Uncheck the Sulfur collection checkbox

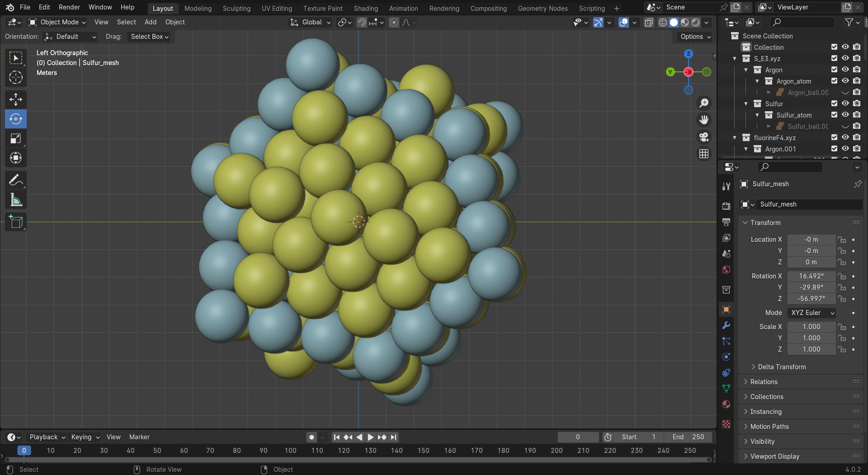pyautogui.click(x=834, y=103)
